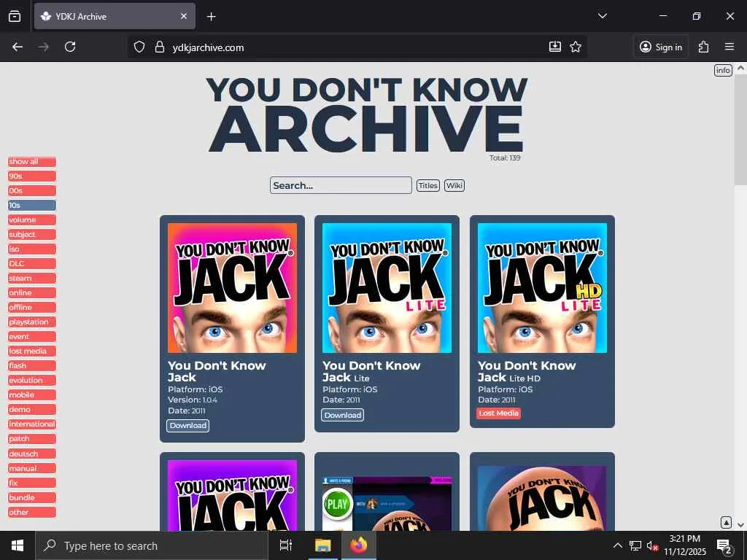The image size is (747, 560).
Task: Open a new tab with plus icon
Action: 211,17
